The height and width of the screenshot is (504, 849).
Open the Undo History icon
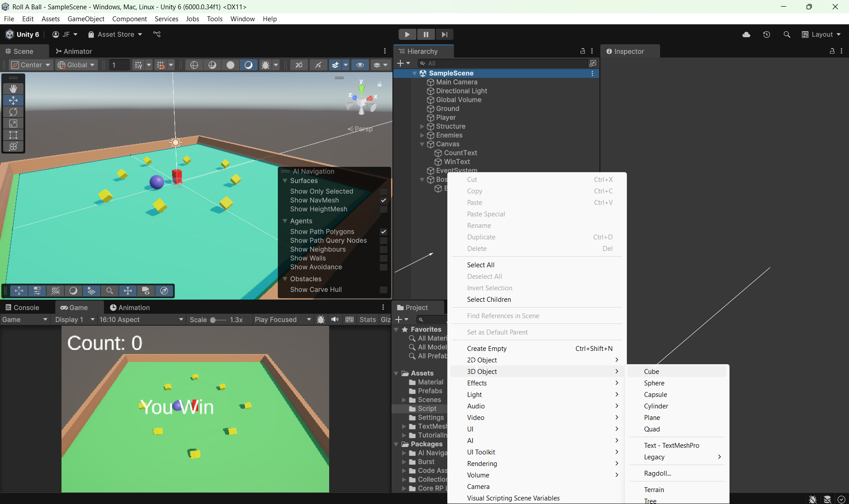tap(767, 35)
